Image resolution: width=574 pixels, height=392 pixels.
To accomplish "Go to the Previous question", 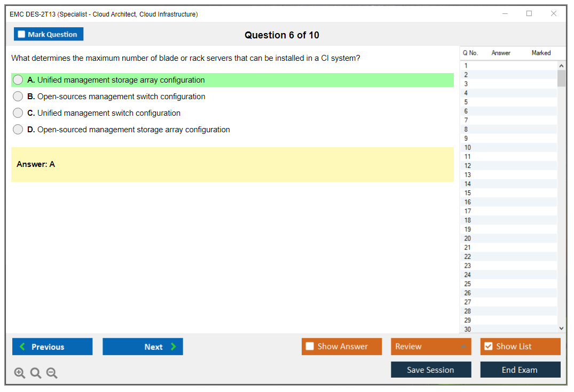I will pos(52,347).
